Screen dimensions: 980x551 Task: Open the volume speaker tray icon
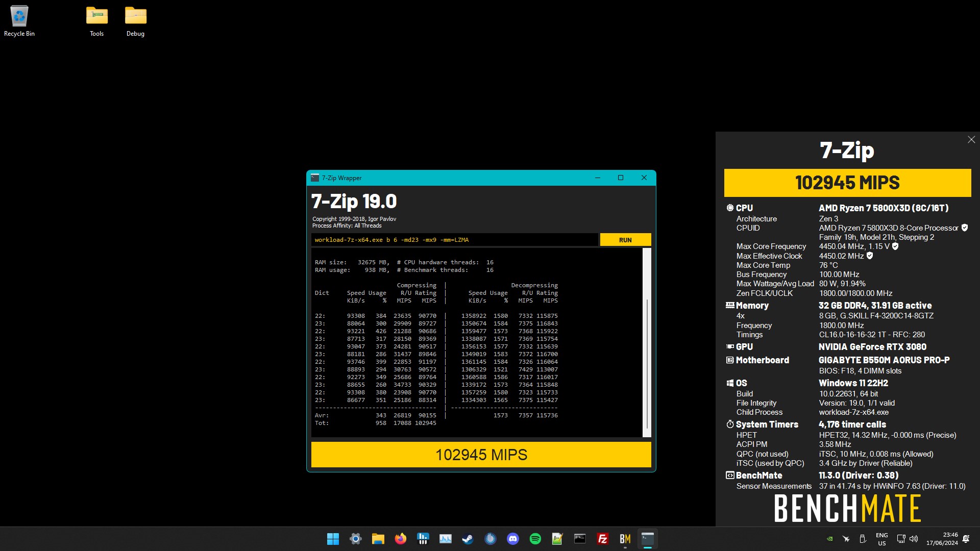[x=914, y=539]
